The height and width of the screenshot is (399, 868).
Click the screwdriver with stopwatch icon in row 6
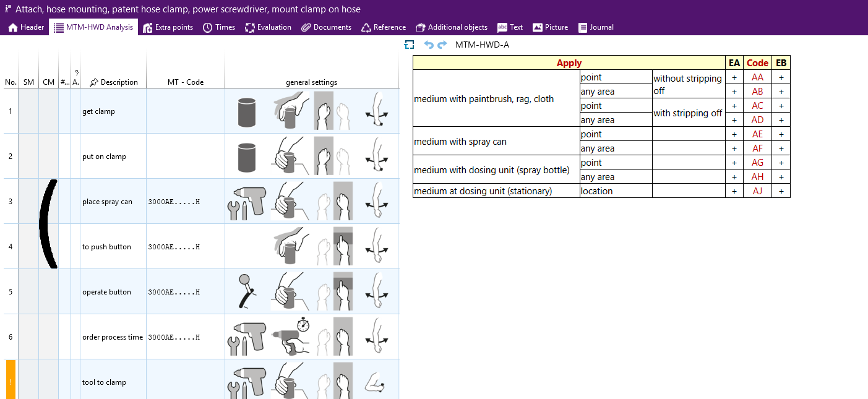pos(291,337)
